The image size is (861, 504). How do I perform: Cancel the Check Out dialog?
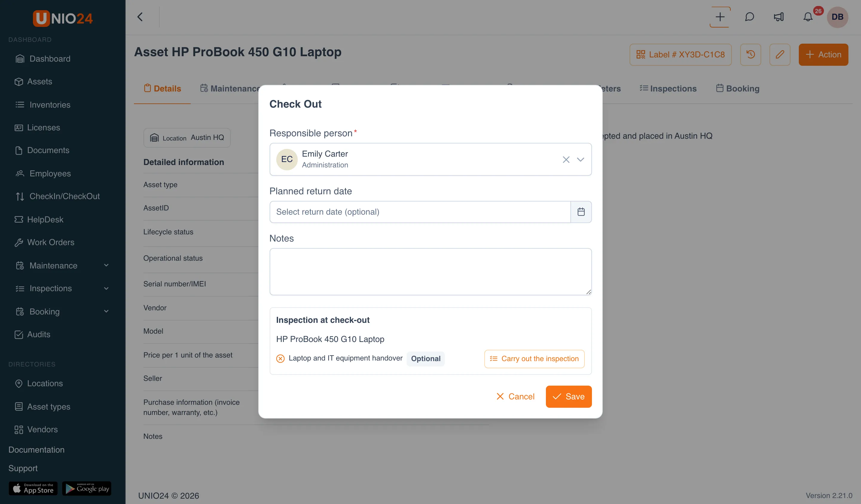pos(515,396)
